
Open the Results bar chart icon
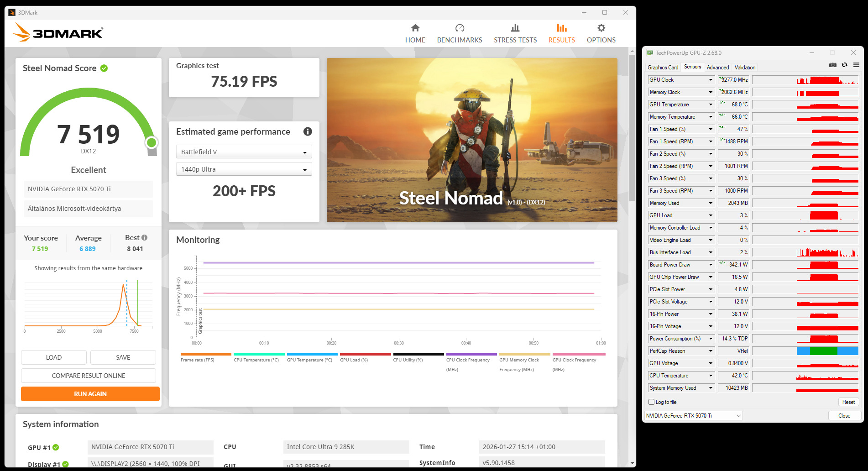[x=562, y=28]
